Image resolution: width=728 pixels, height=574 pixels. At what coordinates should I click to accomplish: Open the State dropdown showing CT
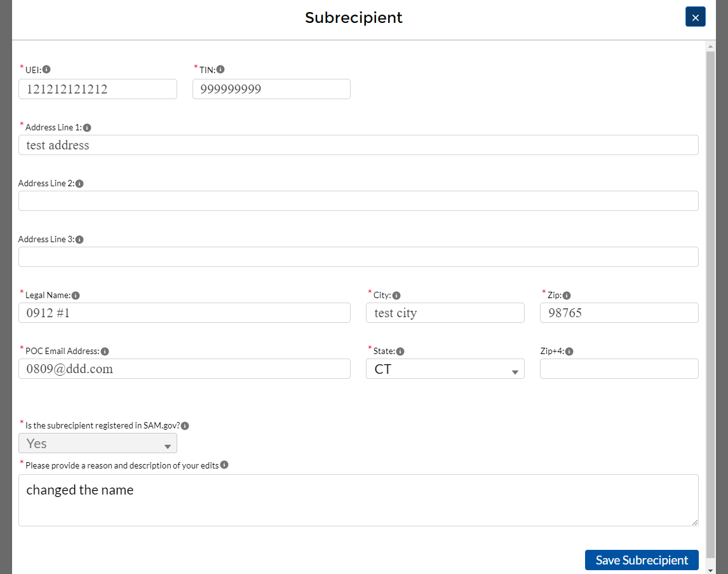pyautogui.click(x=445, y=369)
